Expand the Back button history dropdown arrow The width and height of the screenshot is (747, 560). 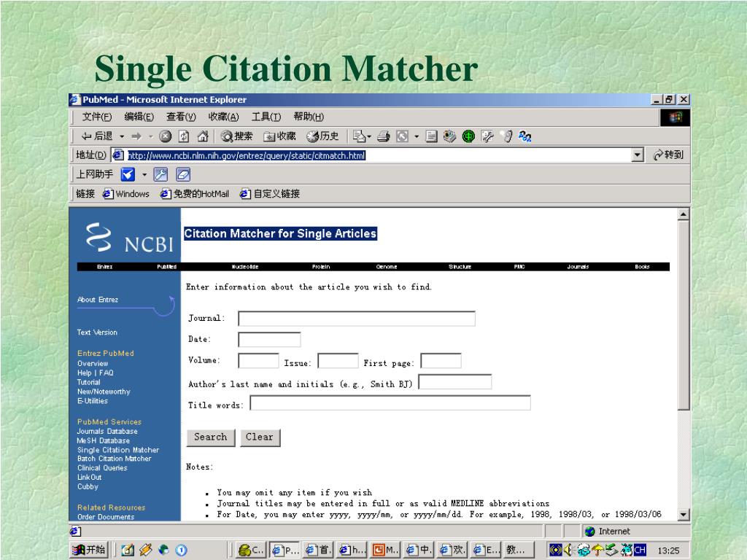122,136
